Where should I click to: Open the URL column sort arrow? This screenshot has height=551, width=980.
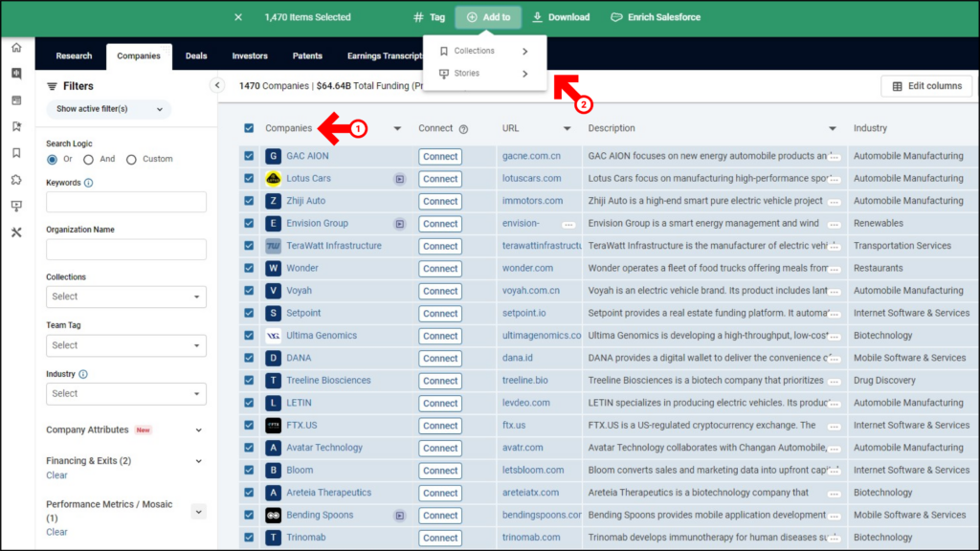point(567,129)
